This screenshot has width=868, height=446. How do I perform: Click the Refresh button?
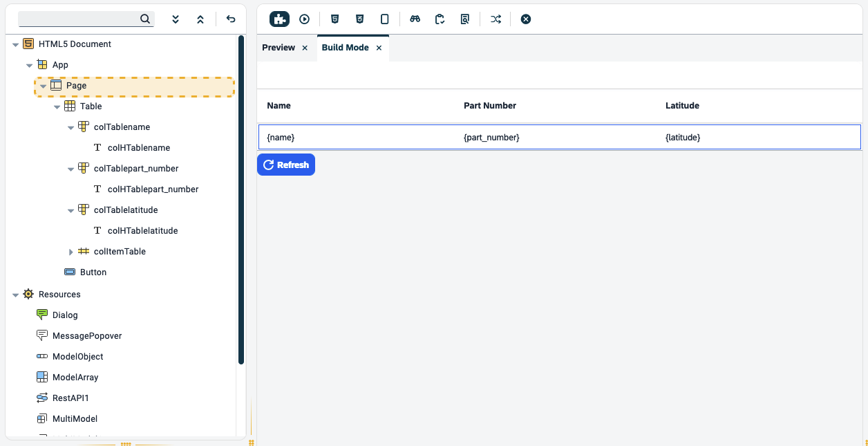pos(285,165)
